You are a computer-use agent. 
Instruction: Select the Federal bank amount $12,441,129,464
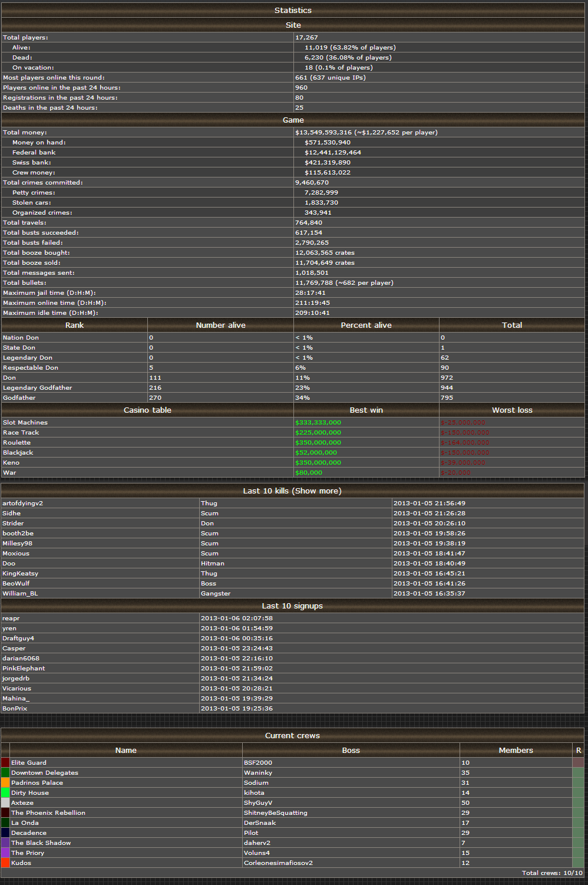click(x=333, y=152)
